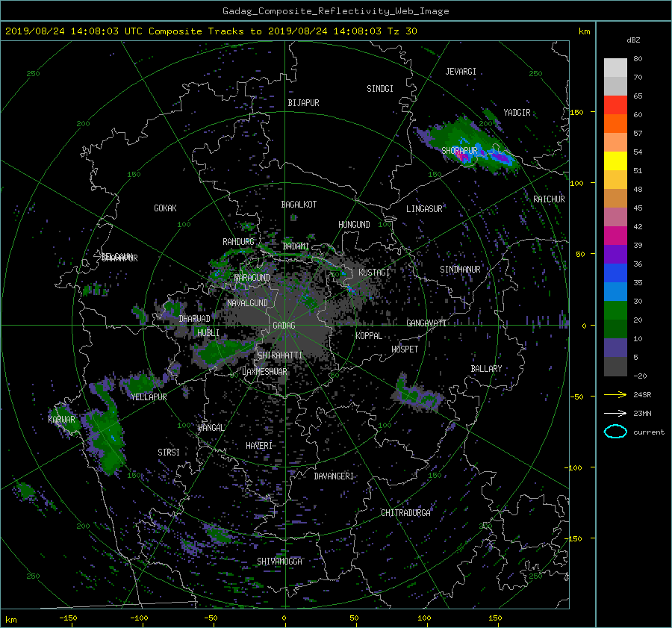Select the dark gray 5 dBZ color swatch
This screenshot has height=628, width=672.
[615, 367]
